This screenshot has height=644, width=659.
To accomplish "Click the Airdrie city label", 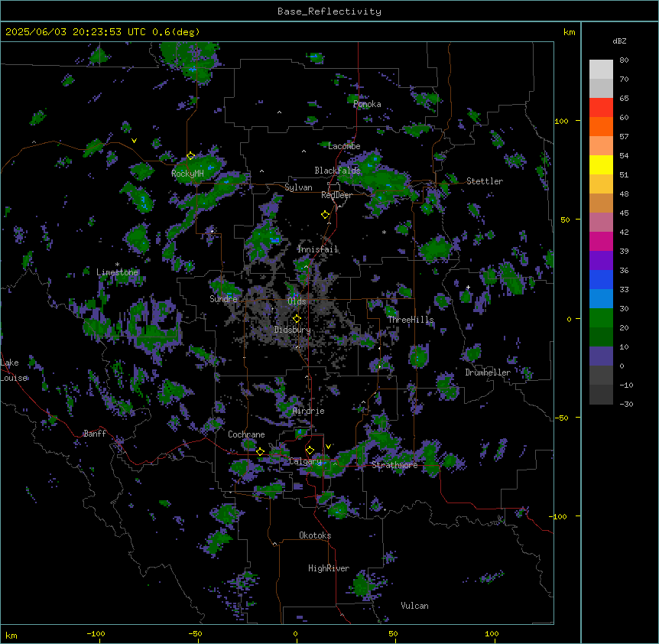I will click(x=309, y=411).
